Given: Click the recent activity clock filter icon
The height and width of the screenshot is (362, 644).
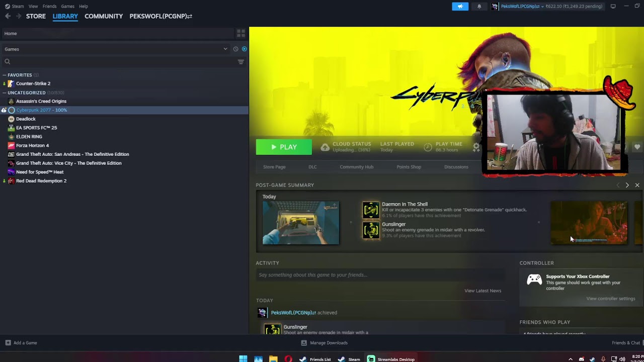Looking at the screenshot, I should [235, 49].
